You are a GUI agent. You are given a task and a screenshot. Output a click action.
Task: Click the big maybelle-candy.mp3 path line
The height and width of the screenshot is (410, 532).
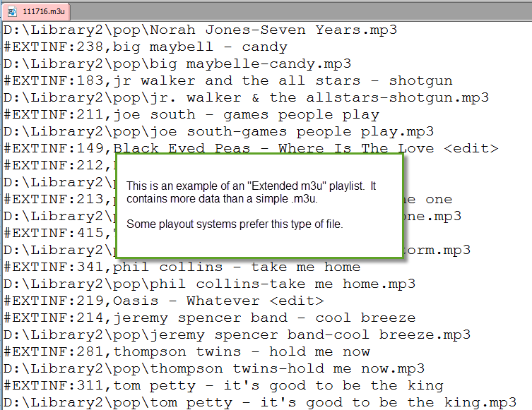point(177,64)
